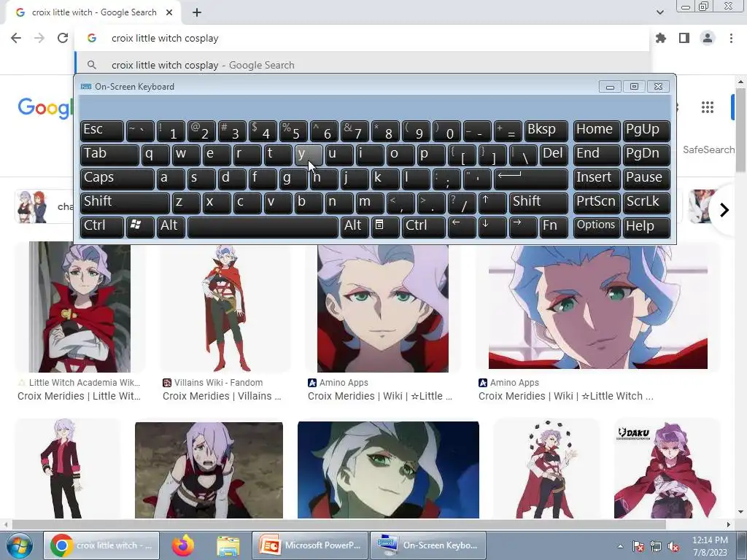Click the y key on keyboard
747x560 pixels.
tap(309, 155)
